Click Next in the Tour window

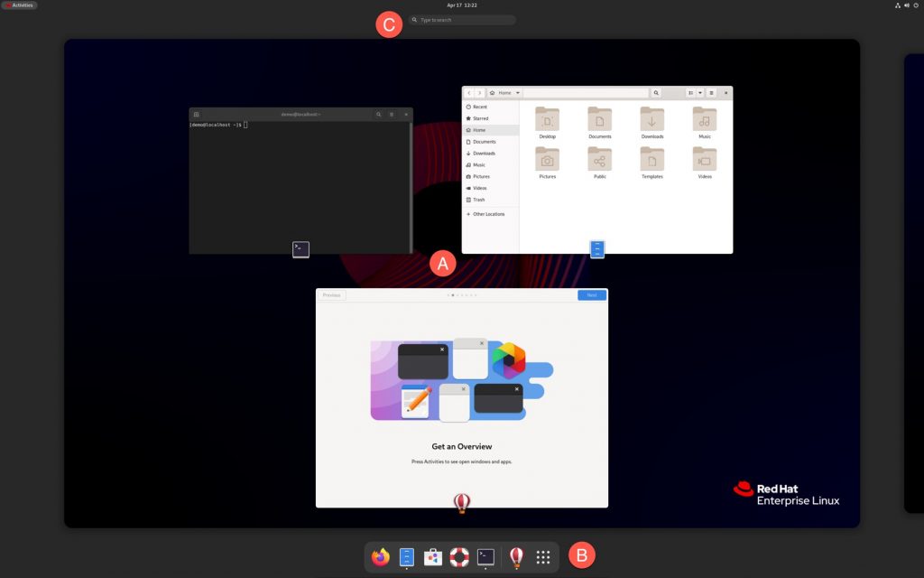tap(592, 294)
